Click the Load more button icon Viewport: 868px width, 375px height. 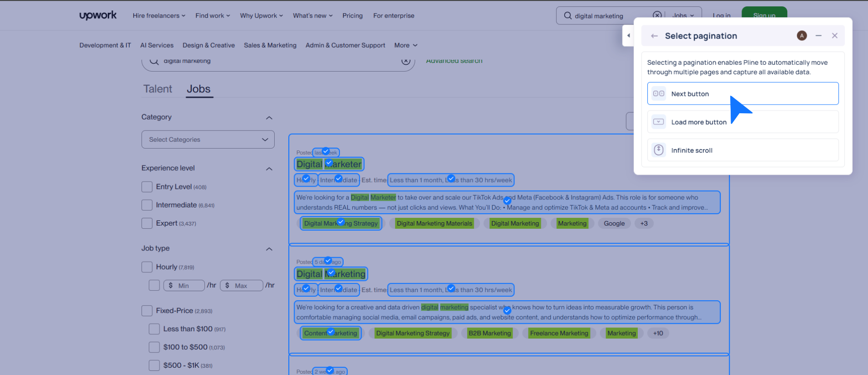point(659,122)
